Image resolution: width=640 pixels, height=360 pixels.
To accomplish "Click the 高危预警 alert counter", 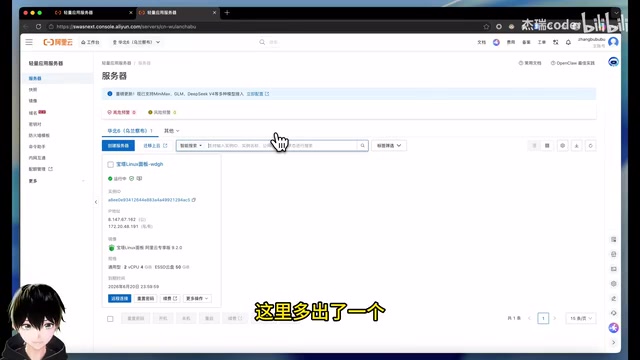I will (121, 112).
